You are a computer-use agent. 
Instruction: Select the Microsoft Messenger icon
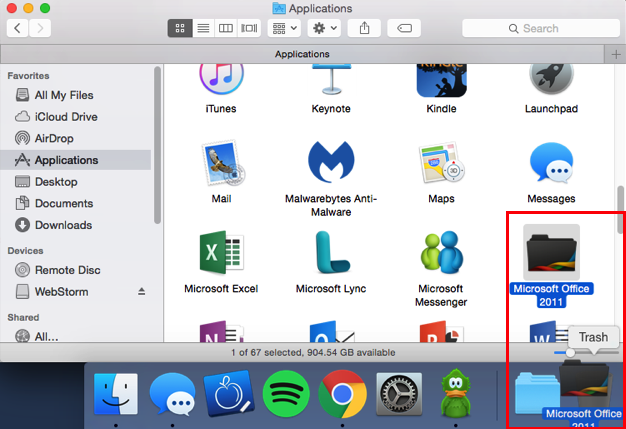click(441, 252)
